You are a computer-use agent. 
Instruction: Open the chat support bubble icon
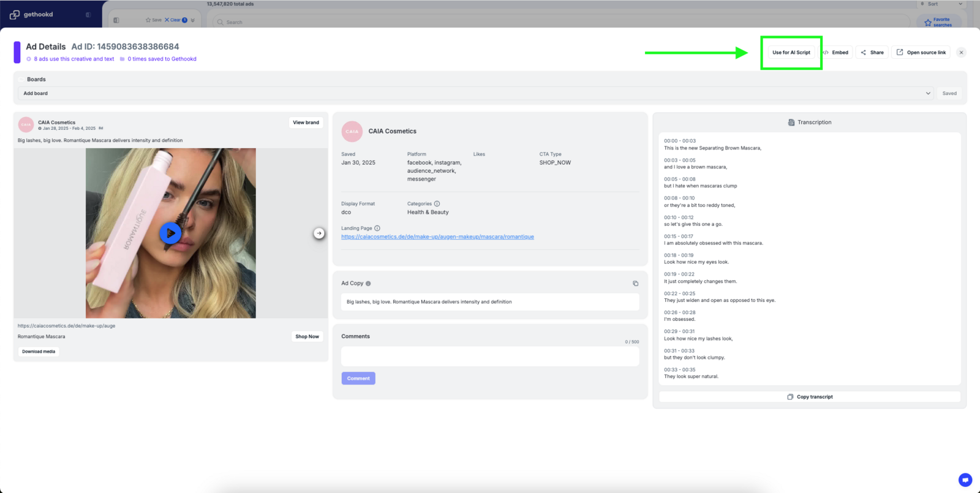click(965, 480)
